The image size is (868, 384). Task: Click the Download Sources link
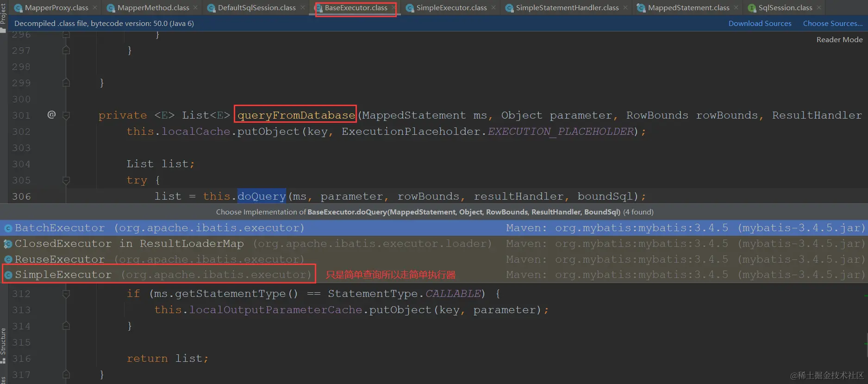(x=760, y=24)
